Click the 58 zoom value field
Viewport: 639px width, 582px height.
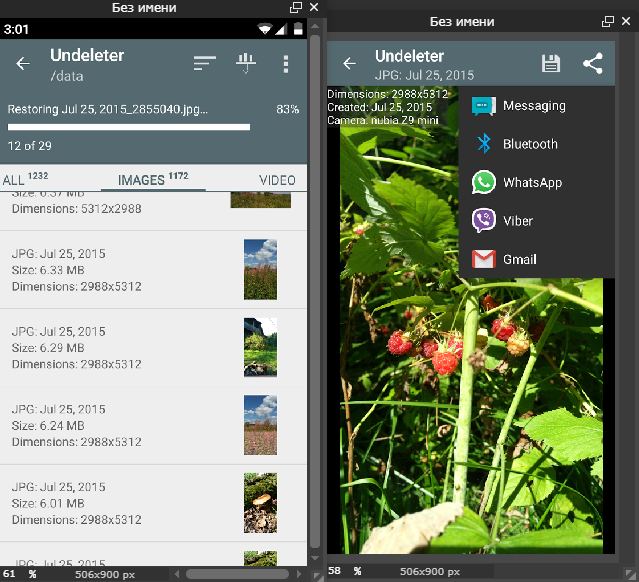point(334,571)
